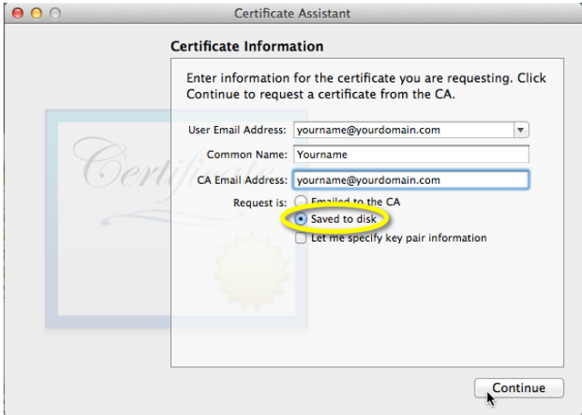Choose the "Emailed to the CA" option
582x415 pixels.
(301, 202)
